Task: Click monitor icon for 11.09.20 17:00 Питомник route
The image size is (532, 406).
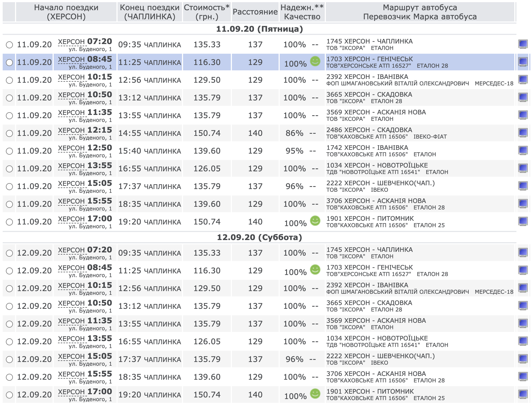Action: pos(523,221)
